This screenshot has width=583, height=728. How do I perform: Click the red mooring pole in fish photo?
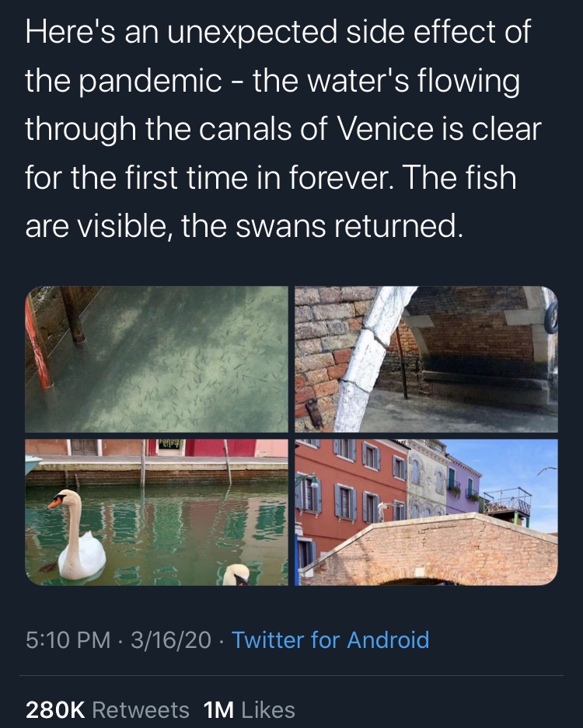click(37, 342)
